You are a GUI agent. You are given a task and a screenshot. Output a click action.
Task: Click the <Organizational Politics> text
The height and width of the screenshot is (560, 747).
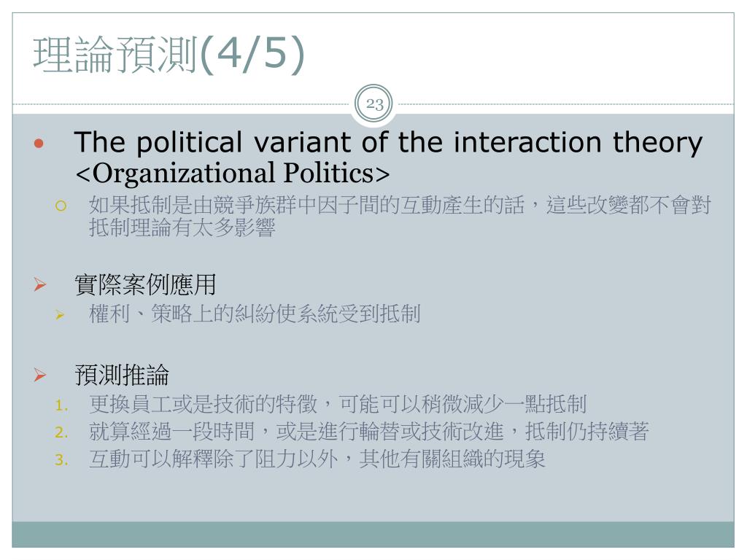click(233, 173)
